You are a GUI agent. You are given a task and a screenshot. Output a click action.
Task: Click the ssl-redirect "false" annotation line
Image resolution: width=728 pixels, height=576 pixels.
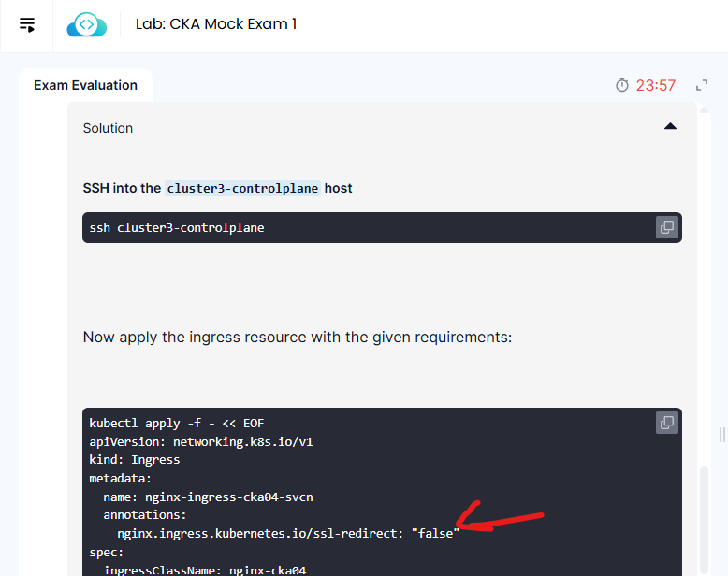coord(288,533)
